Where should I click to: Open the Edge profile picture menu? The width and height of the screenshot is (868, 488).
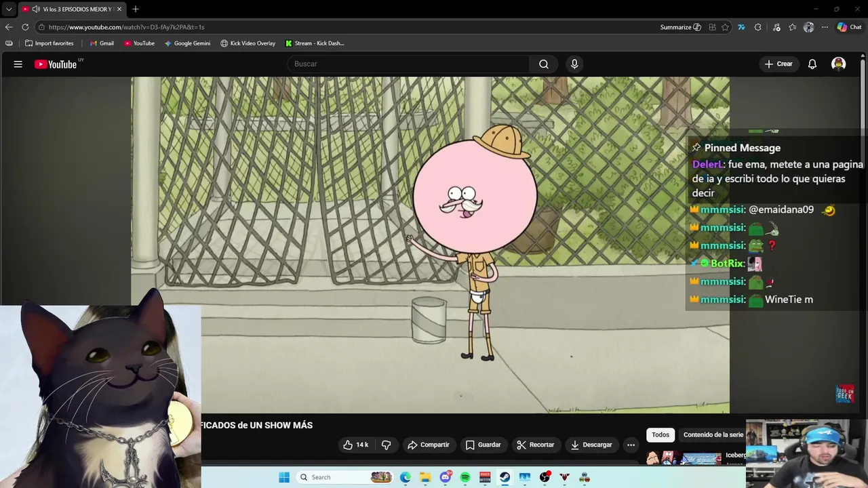808,27
